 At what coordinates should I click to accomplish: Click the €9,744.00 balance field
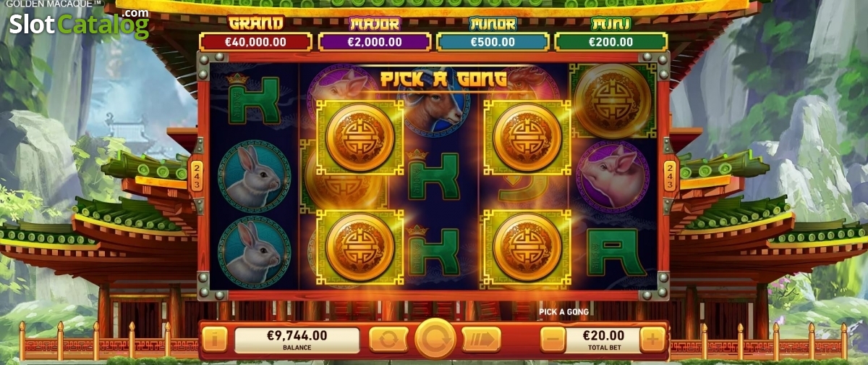point(297,339)
